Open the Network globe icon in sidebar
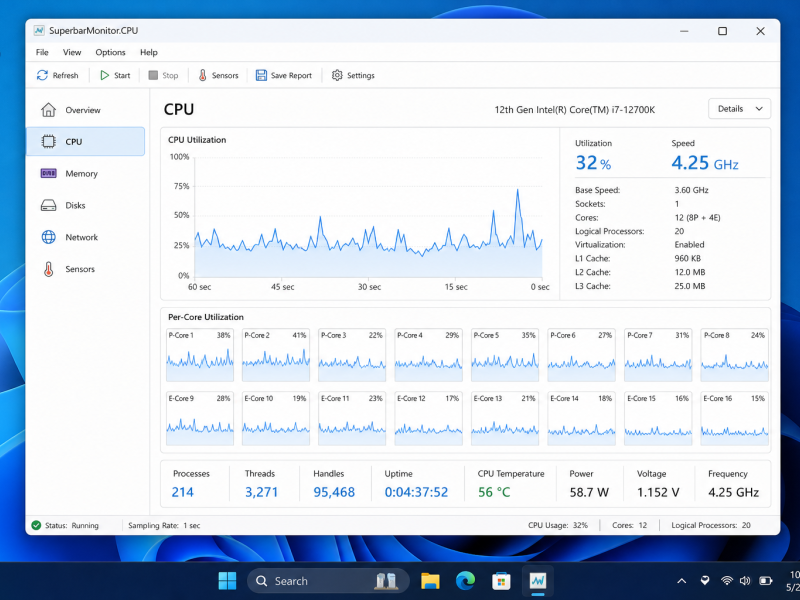The image size is (800, 600). [x=48, y=237]
